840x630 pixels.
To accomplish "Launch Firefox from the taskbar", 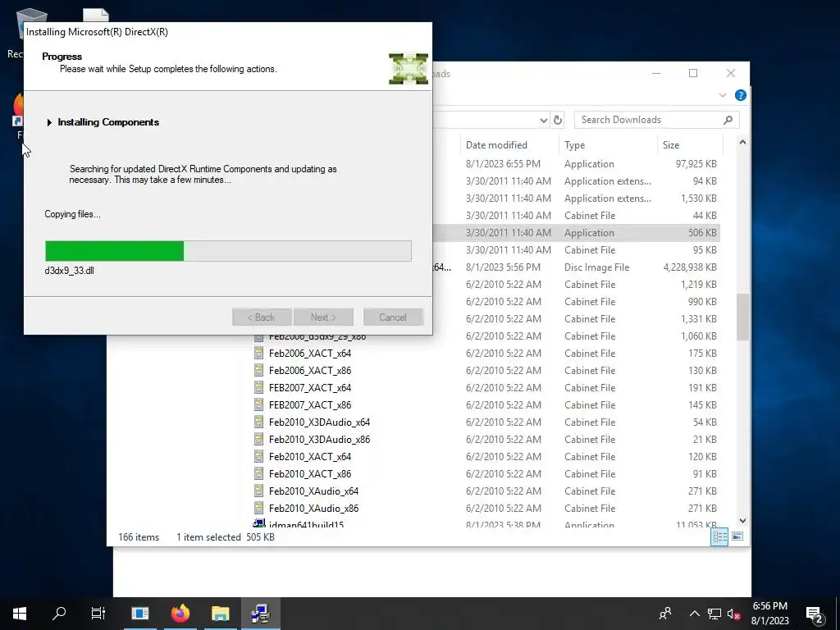I will (x=180, y=614).
